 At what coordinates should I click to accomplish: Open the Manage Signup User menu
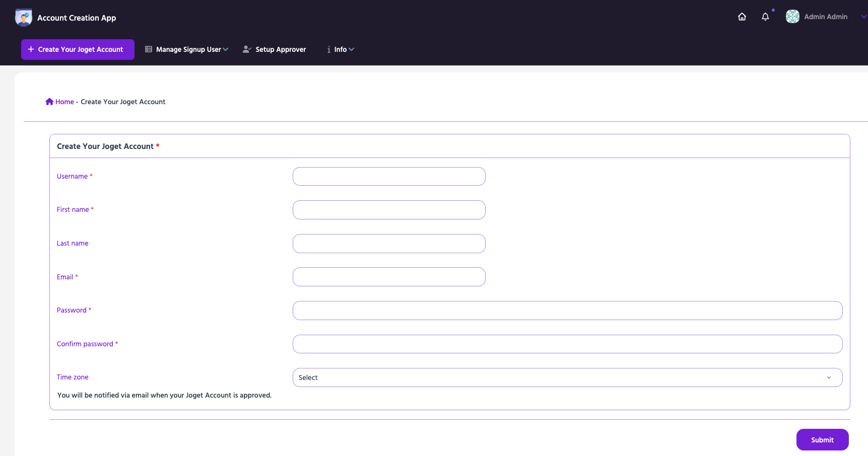(x=186, y=49)
